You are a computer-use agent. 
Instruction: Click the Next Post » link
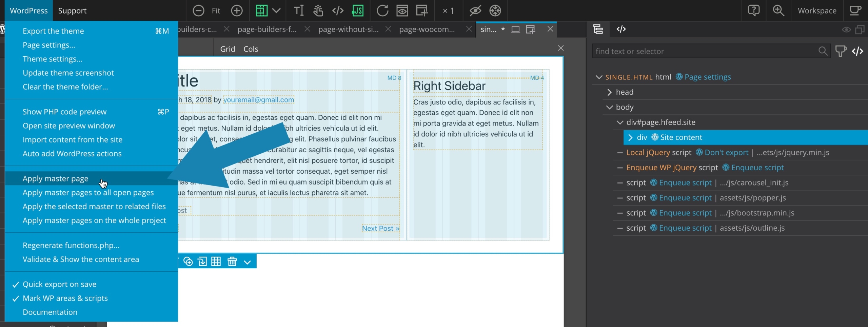click(x=380, y=228)
